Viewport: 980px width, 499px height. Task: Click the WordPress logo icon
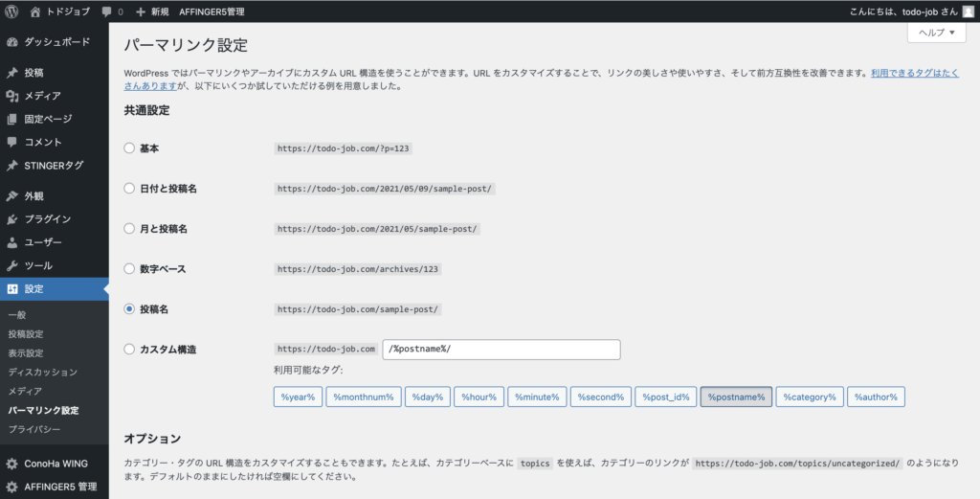[11, 11]
